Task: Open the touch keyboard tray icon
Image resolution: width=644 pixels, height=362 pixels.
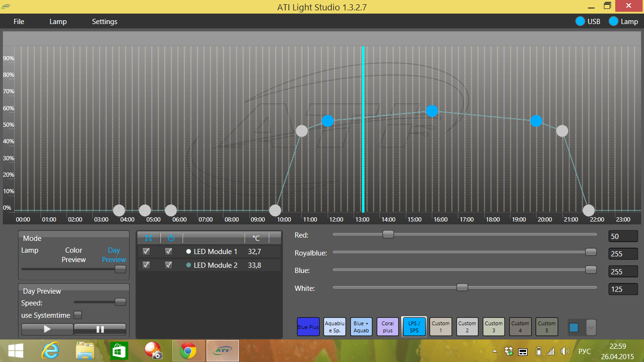Action: pos(522,352)
